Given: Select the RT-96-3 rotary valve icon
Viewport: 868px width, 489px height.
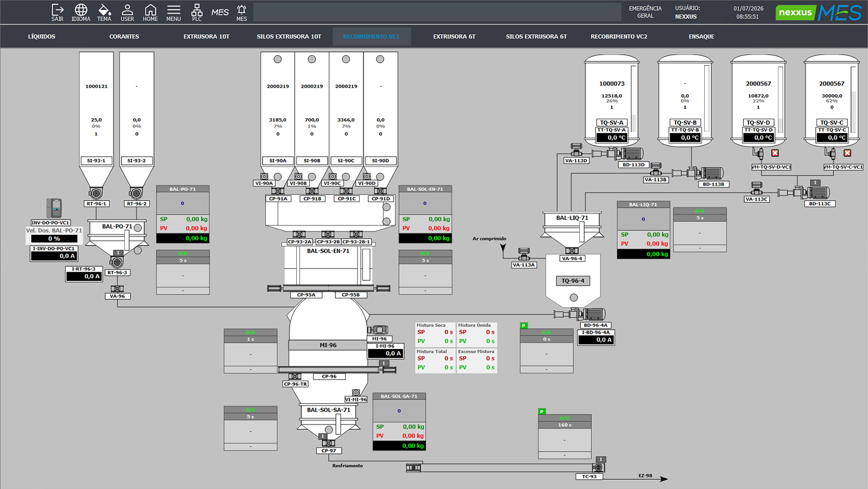Looking at the screenshot, I should [x=117, y=262].
